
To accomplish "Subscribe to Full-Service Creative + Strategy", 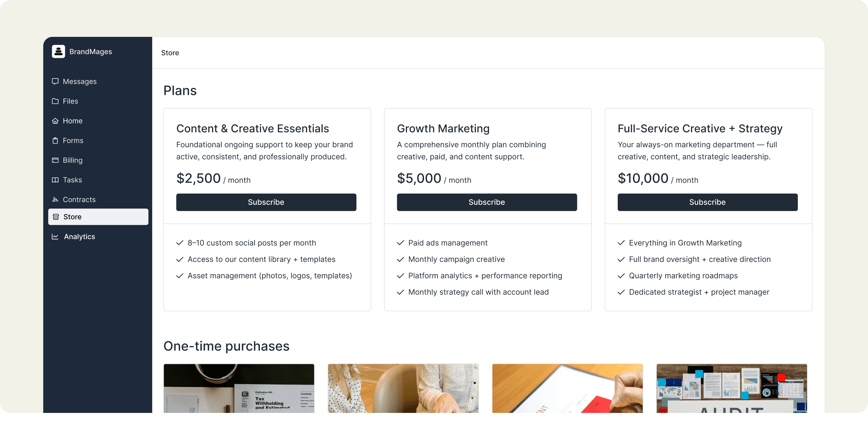I will [707, 202].
